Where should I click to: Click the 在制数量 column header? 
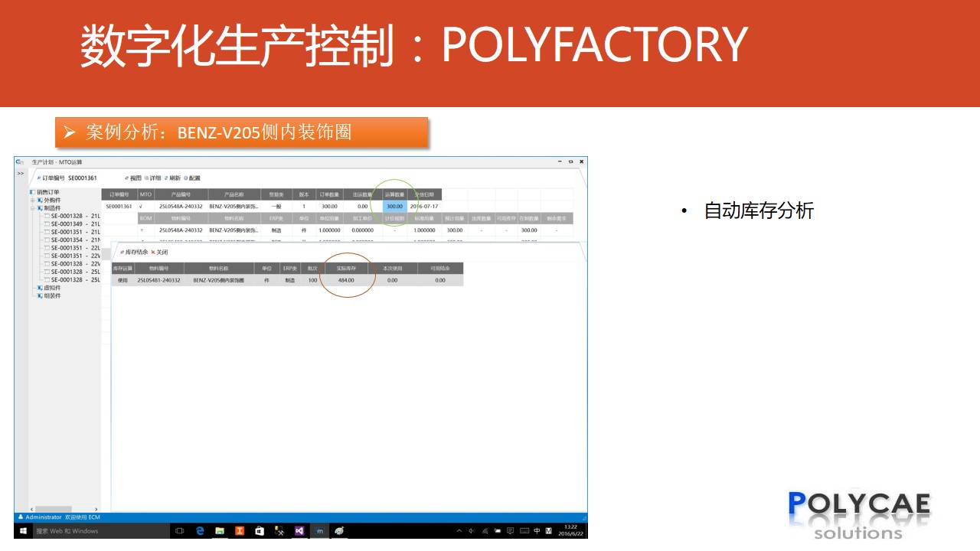(529, 218)
